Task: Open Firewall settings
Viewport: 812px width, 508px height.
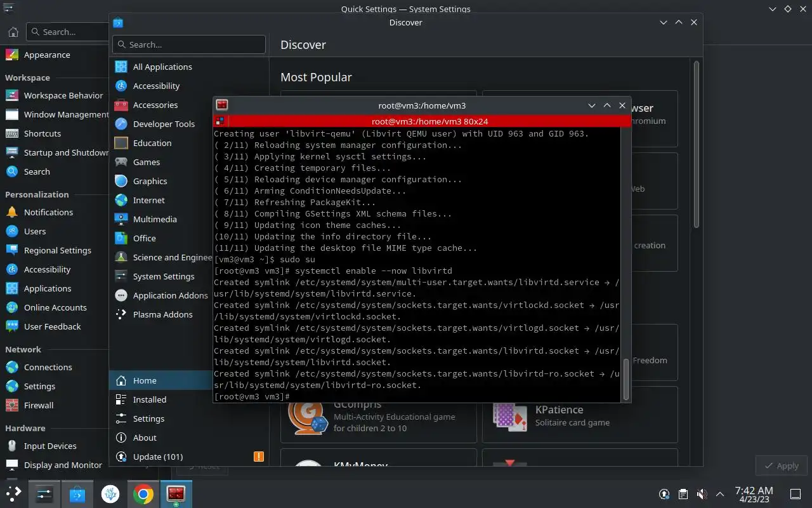Action: [x=55, y=405]
